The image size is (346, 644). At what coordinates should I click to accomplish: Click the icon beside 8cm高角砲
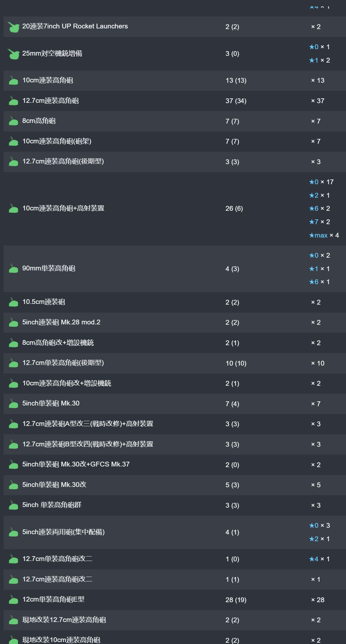(13, 121)
